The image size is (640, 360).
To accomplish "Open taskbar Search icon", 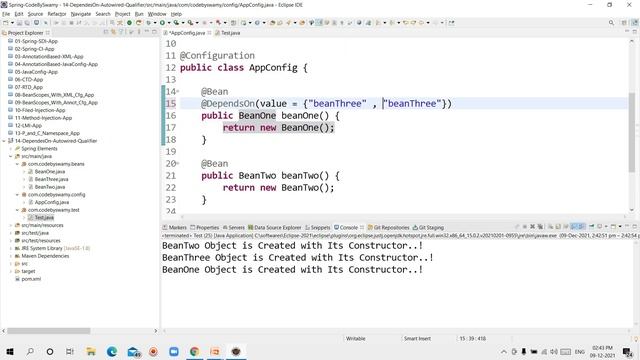I will (x=30, y=351).
